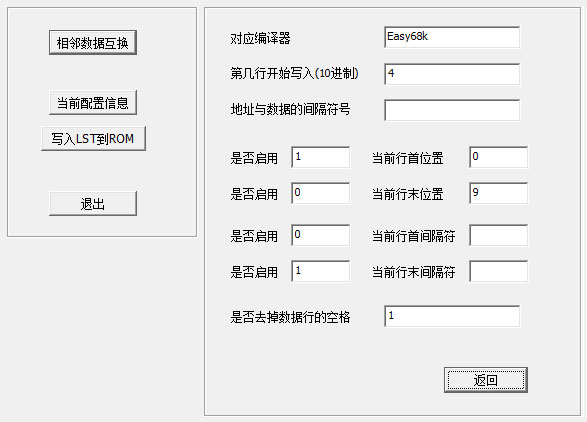Click the 相邻数据互换 button

coord(92,43)
